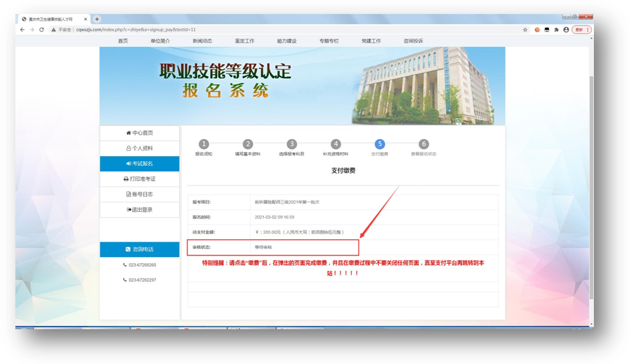Click 退出登录 to log out
Viewport: 630px width, 364px height.
point(140,210)
